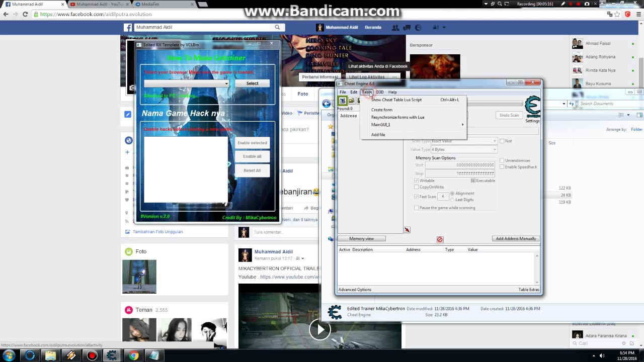Image resolution: width=644 pixels, height=362 pixels.
Task: Click Add Address Manually
Action: [x=516, y=239]
